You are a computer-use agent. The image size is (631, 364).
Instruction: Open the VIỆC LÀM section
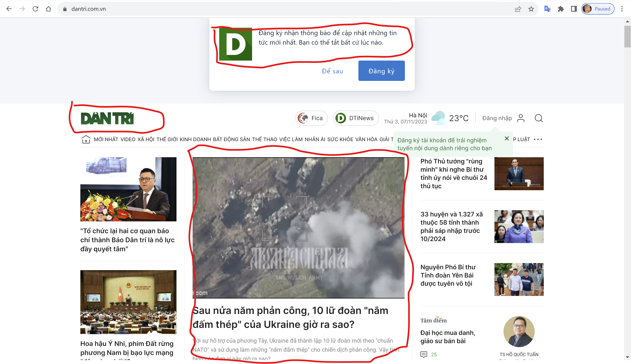[x=291, y=139]
